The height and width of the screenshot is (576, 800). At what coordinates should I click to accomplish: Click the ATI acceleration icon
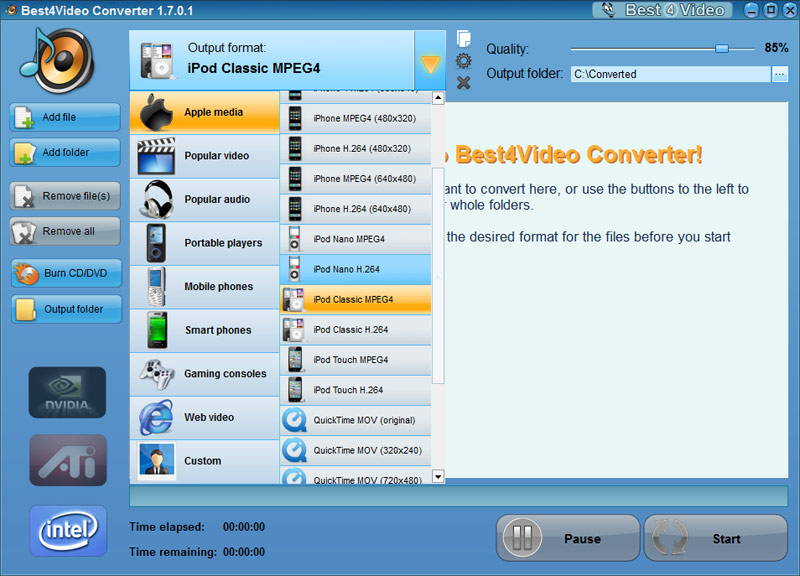tap(68, 460)
